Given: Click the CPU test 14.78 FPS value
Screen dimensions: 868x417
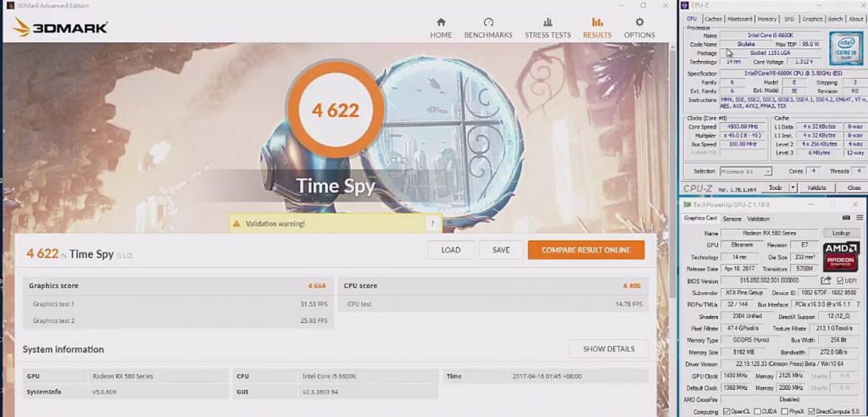Looking at the screenshot, I should click(629, 304).
